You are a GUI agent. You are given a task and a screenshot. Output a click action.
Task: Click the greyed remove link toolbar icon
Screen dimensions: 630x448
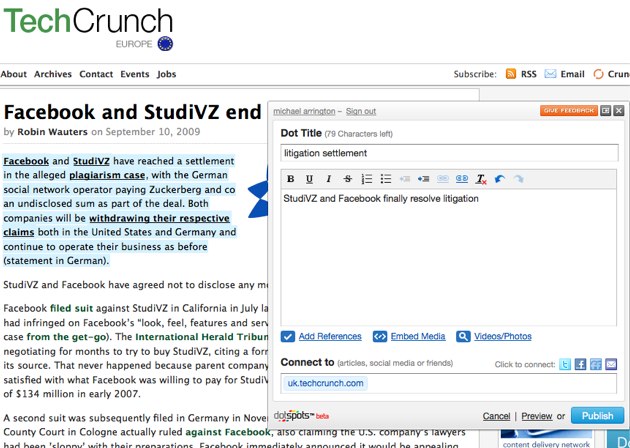(x=443, y=179)
